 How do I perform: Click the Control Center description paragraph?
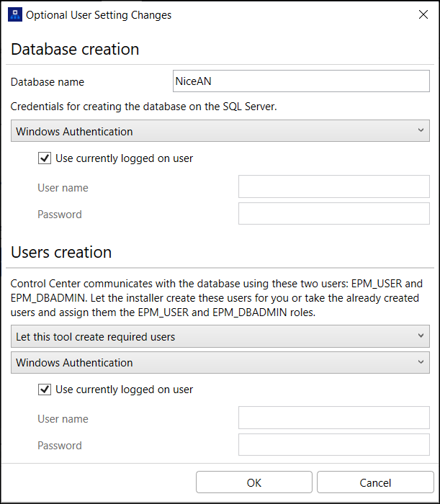point(216,297)
